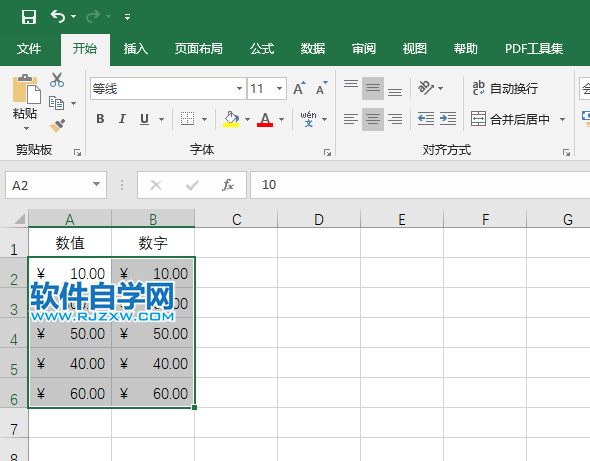Toggle Align Left
Image resolution: width=590 pixels, height=461 pixels.
[x=351, y=119]
